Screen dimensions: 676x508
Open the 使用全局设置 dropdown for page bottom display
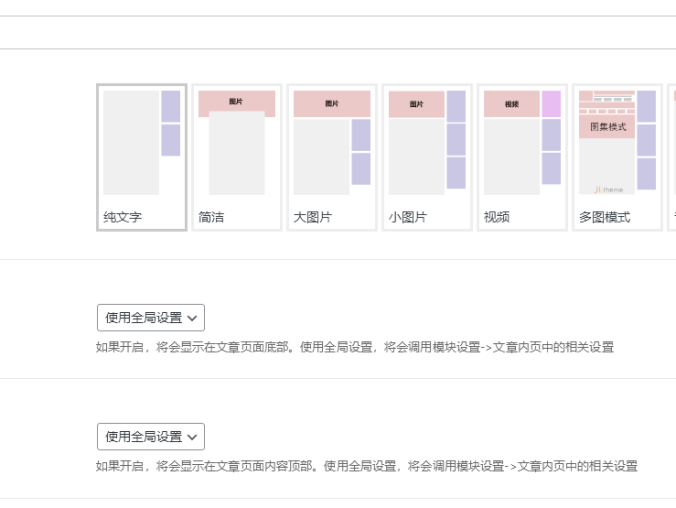(x=151, y=318)
